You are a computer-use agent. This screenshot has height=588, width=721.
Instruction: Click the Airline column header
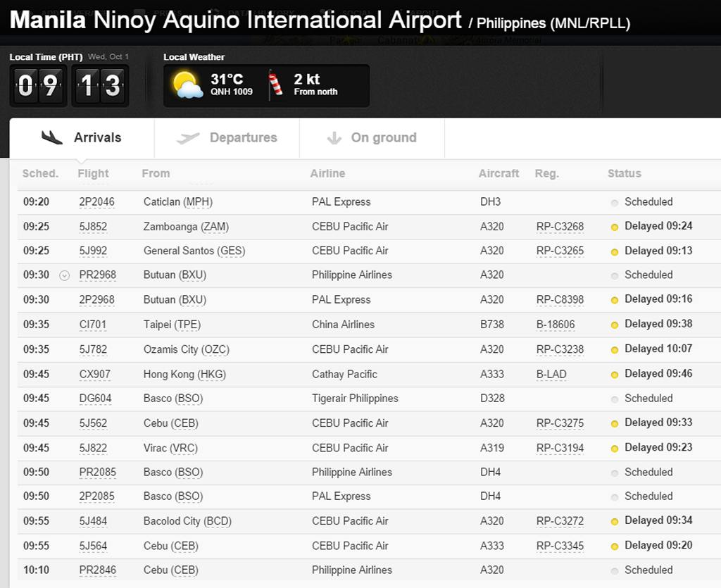(x=327, y=173)
